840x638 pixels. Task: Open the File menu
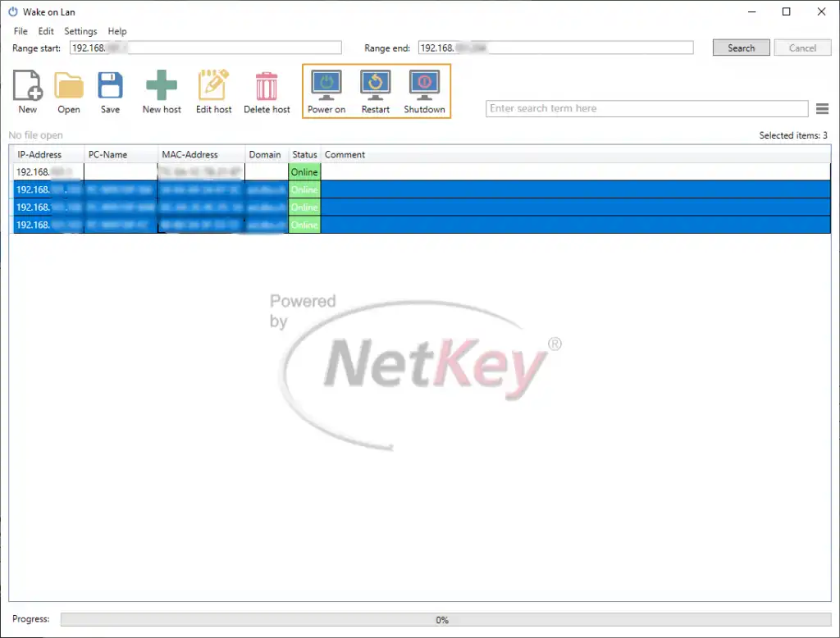pos(21,31)
